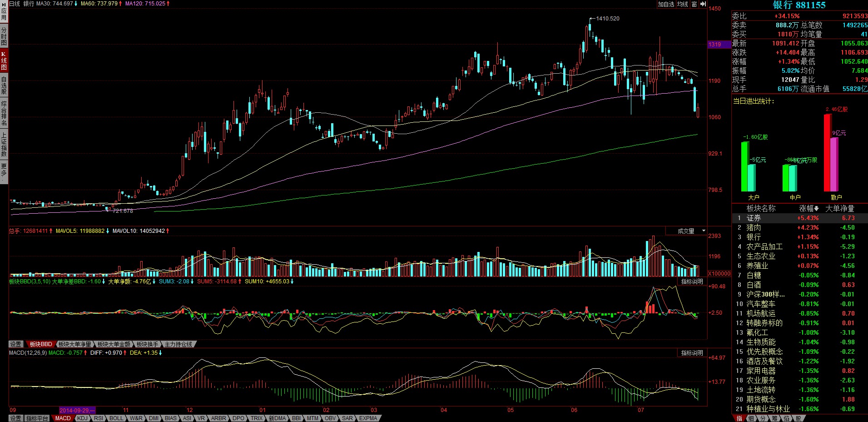Select the 焰 tab under sector list
Image resolution: width=868 pixels, height=422 pixels.
(786, 418)
